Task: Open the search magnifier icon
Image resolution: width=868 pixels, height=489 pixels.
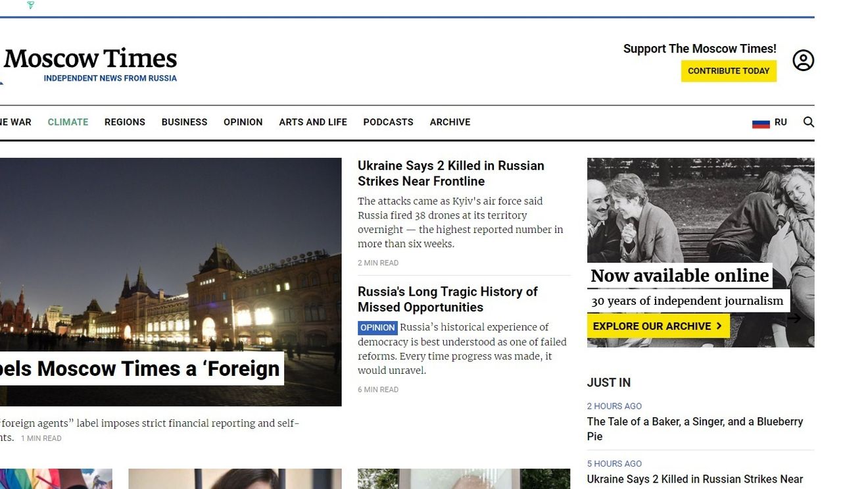Action: pyautogui.click(x=809, y=122)
